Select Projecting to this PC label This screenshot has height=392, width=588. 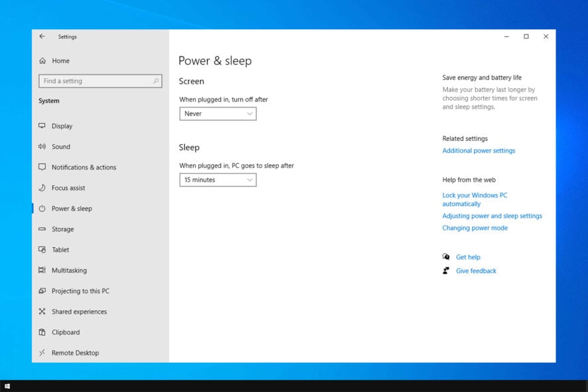80,292
